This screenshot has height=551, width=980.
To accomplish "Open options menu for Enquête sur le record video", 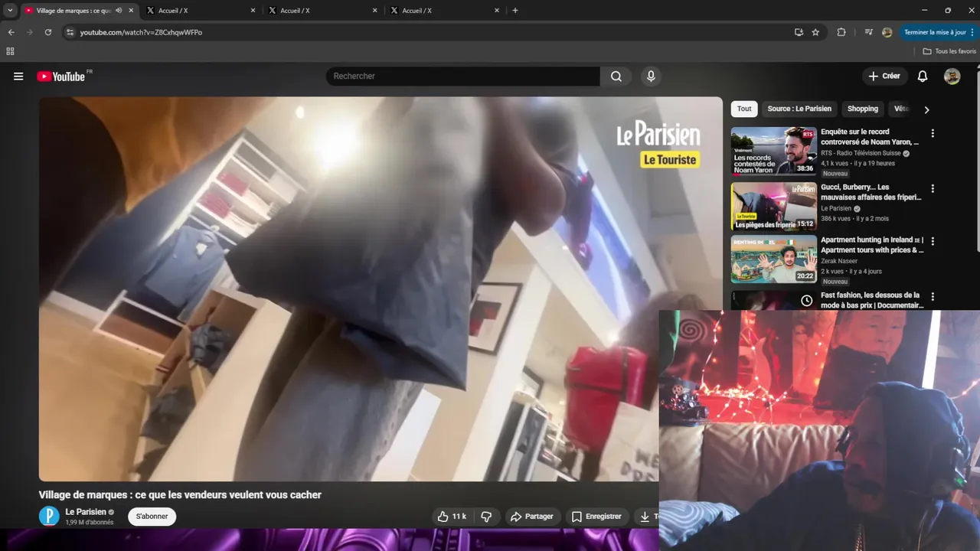I will [933, 133].
